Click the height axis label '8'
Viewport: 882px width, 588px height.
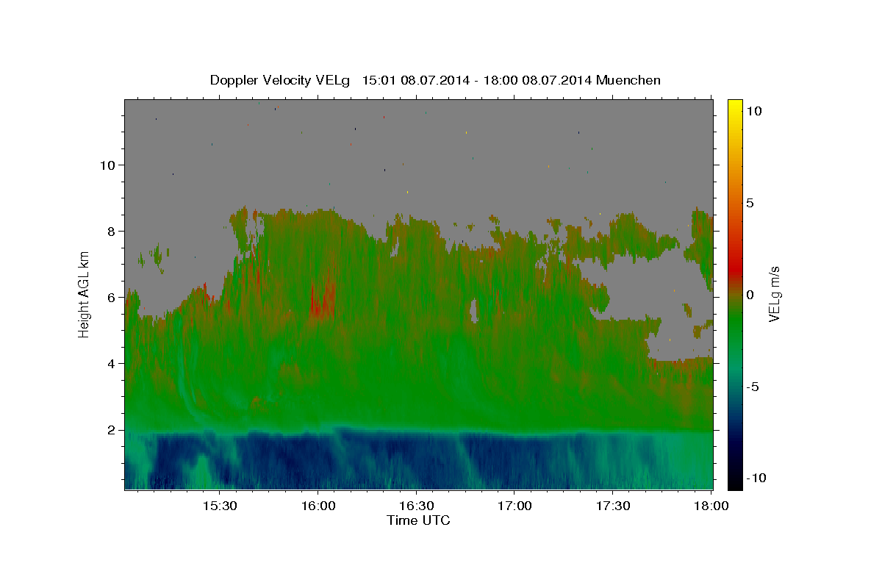(110, 232)
